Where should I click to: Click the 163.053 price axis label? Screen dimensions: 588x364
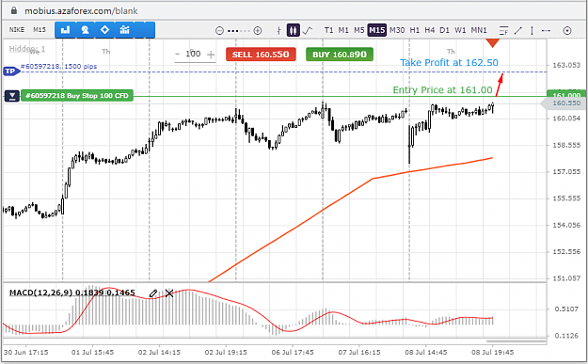pos(566,65)
